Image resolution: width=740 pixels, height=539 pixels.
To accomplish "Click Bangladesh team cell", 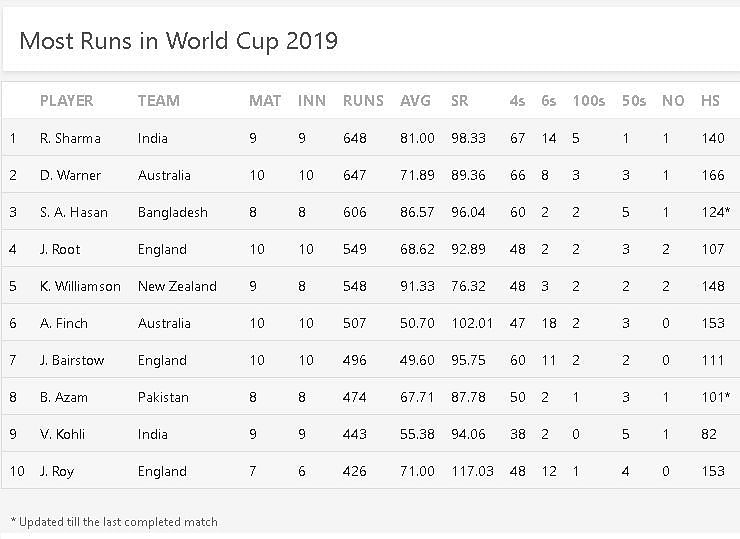I will pyautogui.click(x=173, y=212).
